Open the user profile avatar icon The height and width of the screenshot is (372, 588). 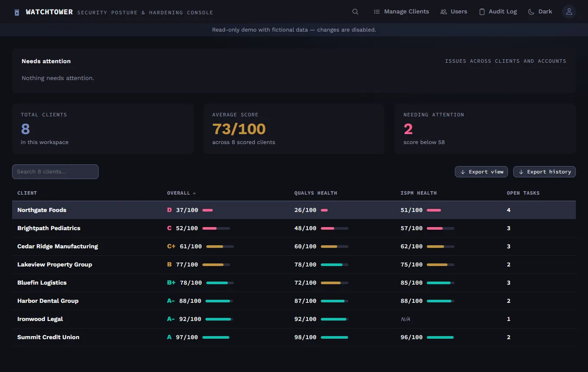tap(569, 12)
